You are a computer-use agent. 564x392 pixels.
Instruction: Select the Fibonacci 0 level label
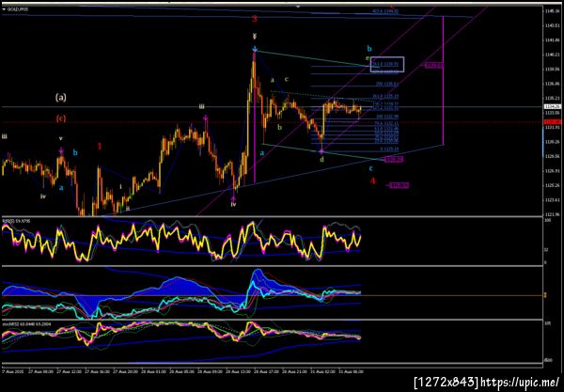coord(389,149)
